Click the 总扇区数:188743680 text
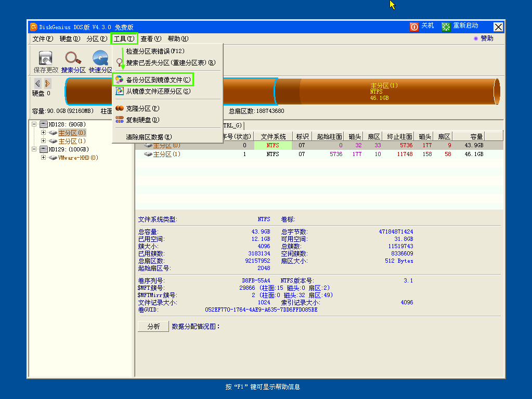 pyautogui.click(x=256, y=111)
